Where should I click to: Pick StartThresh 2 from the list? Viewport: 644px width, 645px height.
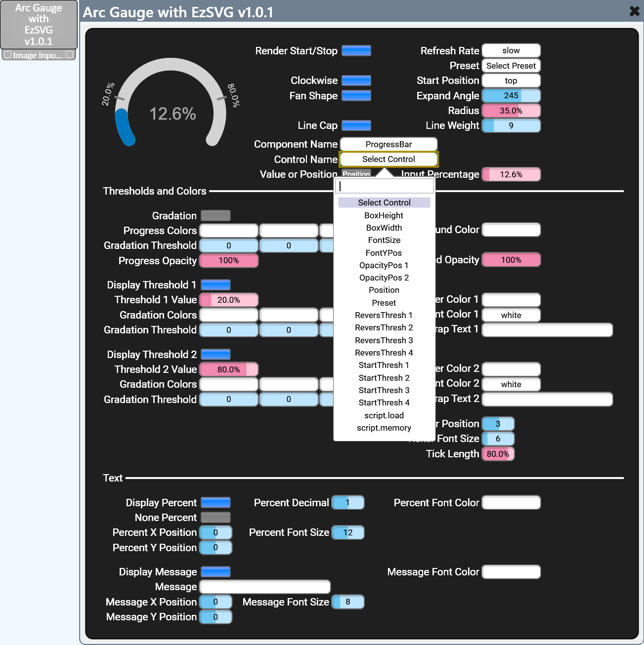pos(384,378)
